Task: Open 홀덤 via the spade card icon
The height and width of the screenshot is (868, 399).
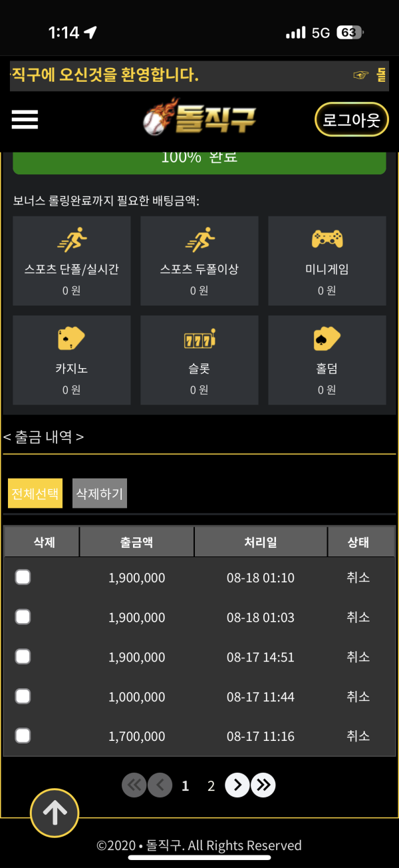Action: (327, 339)
